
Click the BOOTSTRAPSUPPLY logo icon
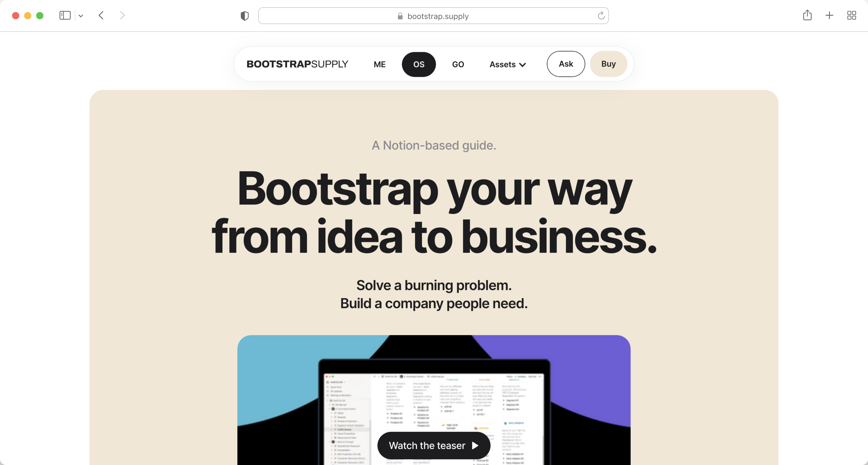[x=297, y=64]
